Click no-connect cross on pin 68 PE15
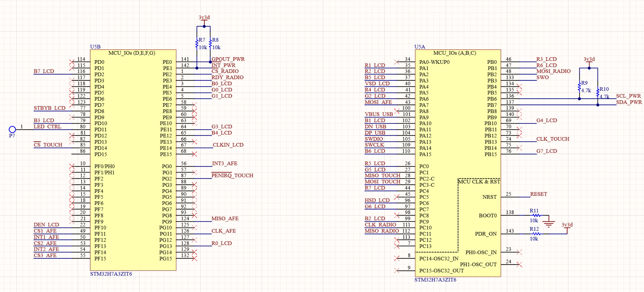644x292 pixels. (x=194, y=154)
